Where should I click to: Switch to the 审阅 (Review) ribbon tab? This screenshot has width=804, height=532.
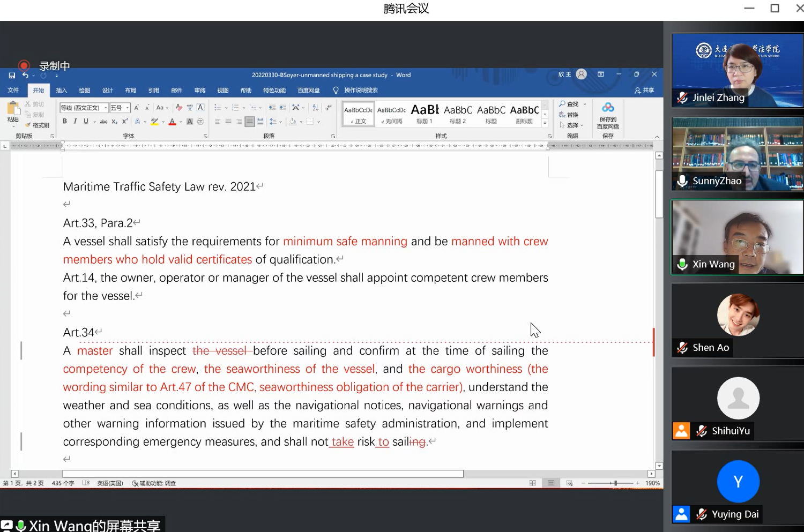tap(200, 91)
